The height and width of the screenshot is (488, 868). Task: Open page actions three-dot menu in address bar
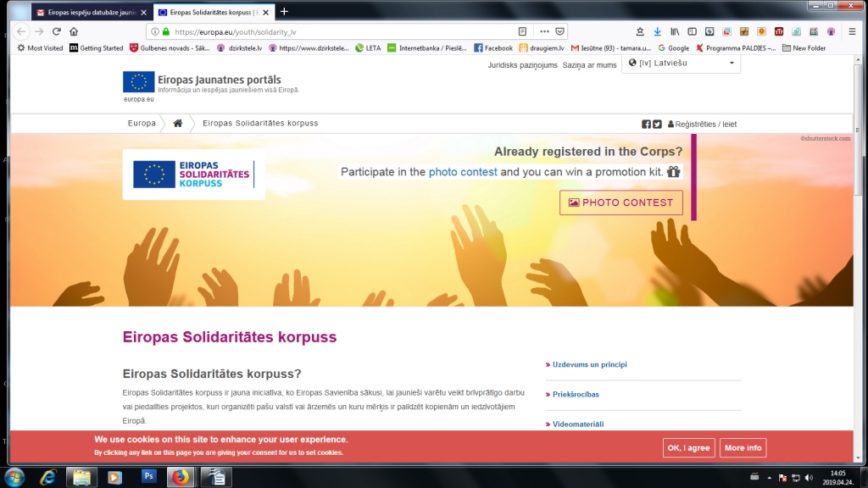pyautogui.click(x=542, y=31)
